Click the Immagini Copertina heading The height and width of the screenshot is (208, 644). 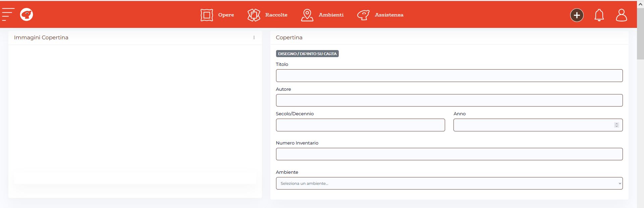(x=41, y=38)
